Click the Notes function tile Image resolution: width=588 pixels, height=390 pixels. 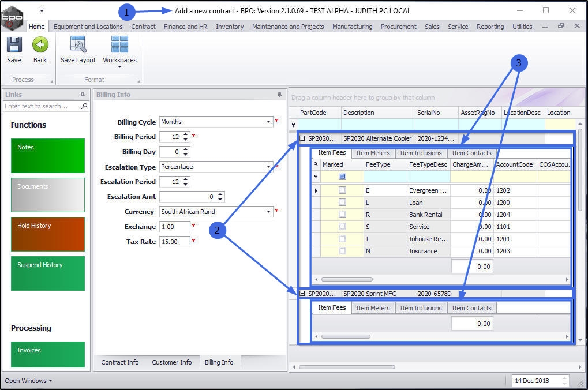pos(48,156)
